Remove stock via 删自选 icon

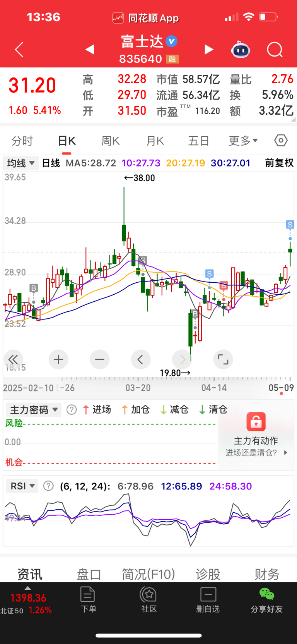[208, 600]
